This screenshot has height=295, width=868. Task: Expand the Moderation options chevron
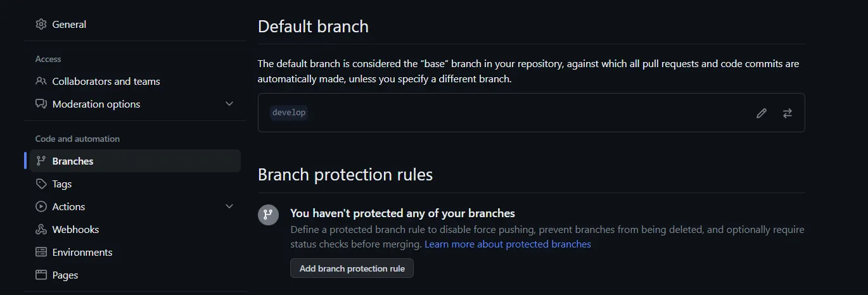click(229, 104)
